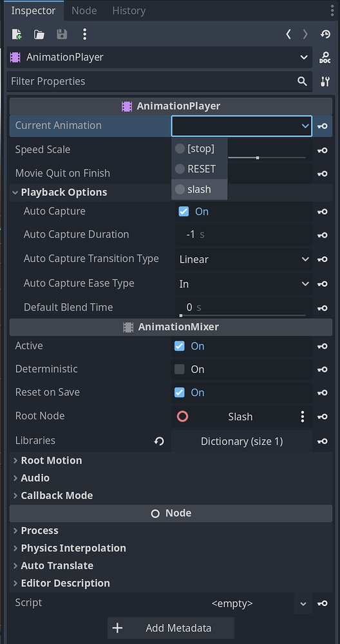Viewport: 340px width, 644px height.
Task: Click the Default Blend Time slider
Action: 243,315
